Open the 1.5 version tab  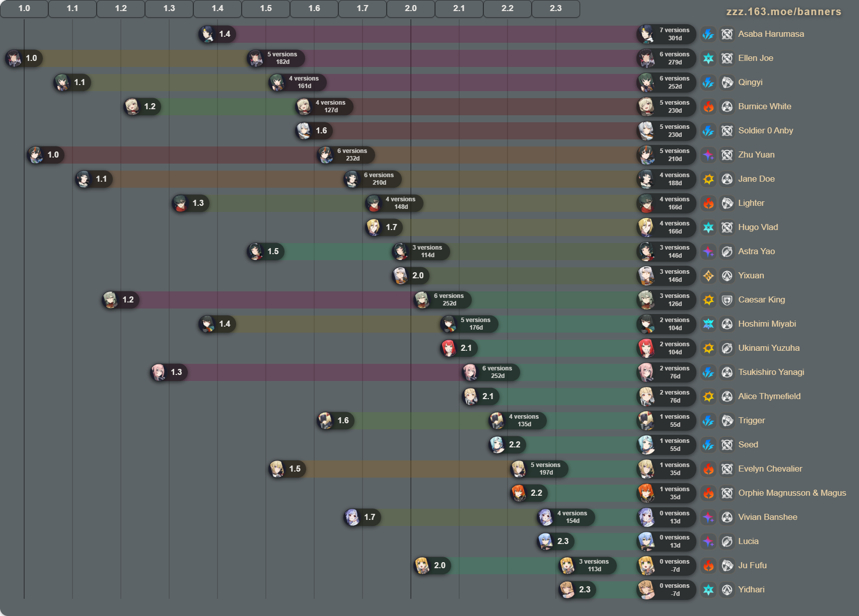click(x=266, y=9)
